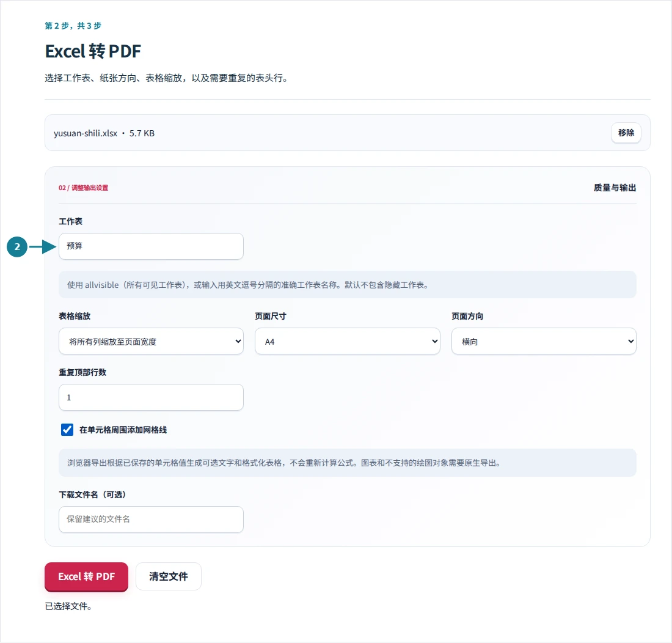Screen dimensions: 672x643
Task: Click the 第 2 步，共 3 步 text
Action: click(73, 26)
